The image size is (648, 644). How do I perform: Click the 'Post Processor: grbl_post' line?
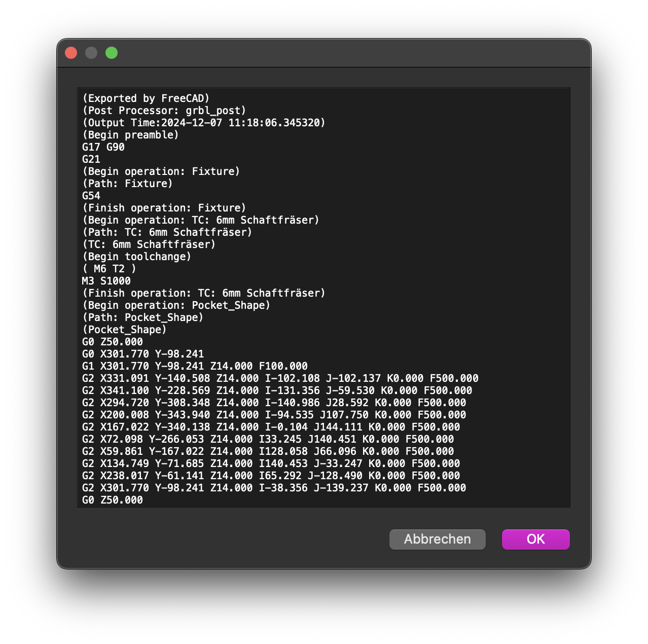point(164,111)
